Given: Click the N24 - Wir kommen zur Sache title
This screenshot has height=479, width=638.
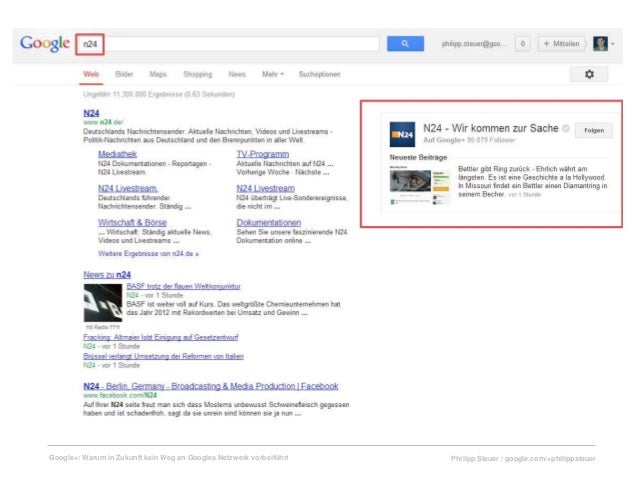Looking at the screenshot, I should [x=491, y=128].
